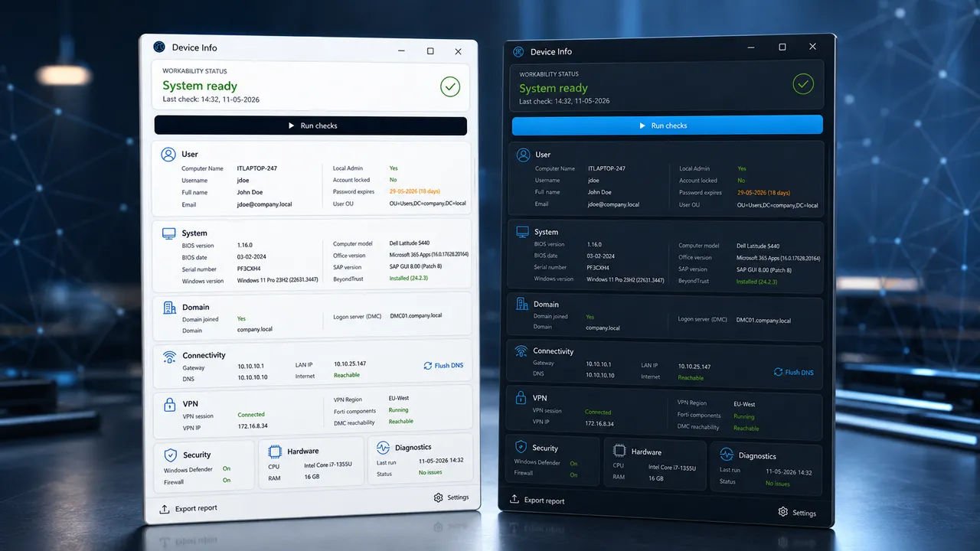Click the Hardware chip icon in light window
The image size is (980, 551).
click(274, 452)
